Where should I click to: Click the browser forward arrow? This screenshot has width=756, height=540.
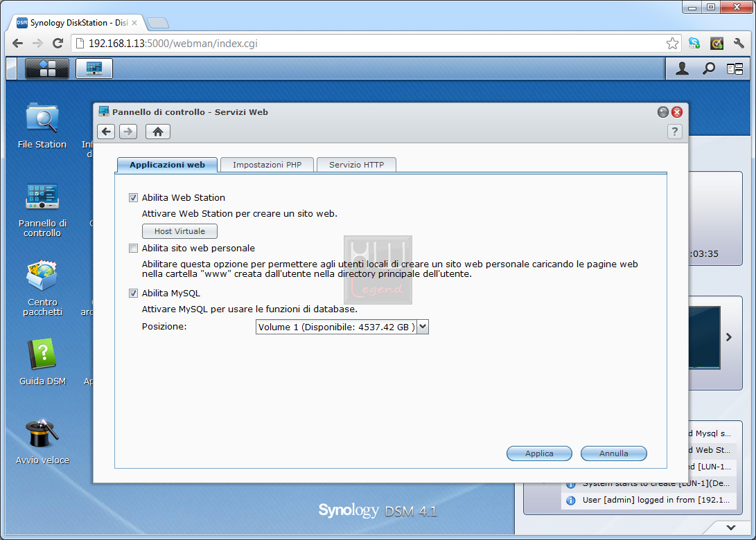(37, 44)
